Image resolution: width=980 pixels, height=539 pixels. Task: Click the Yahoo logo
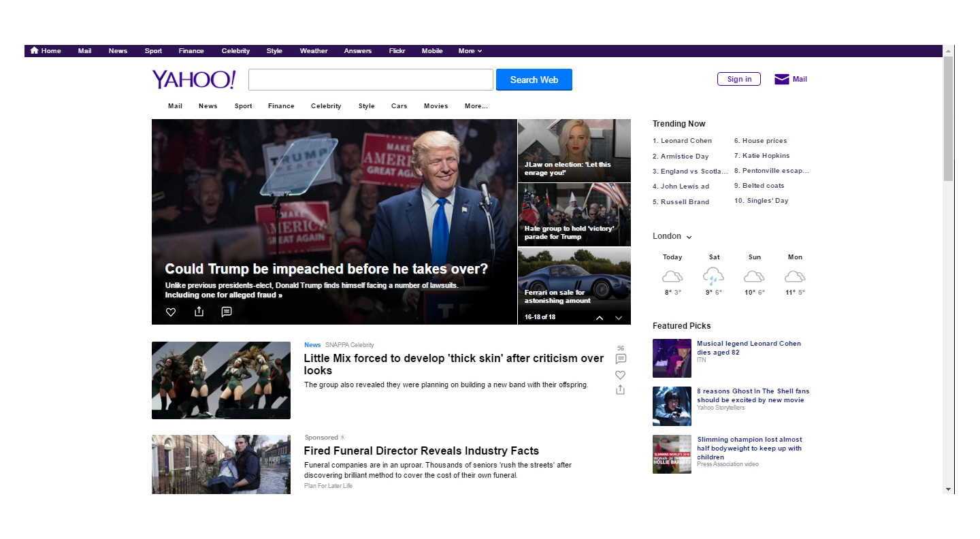(194, 80)
